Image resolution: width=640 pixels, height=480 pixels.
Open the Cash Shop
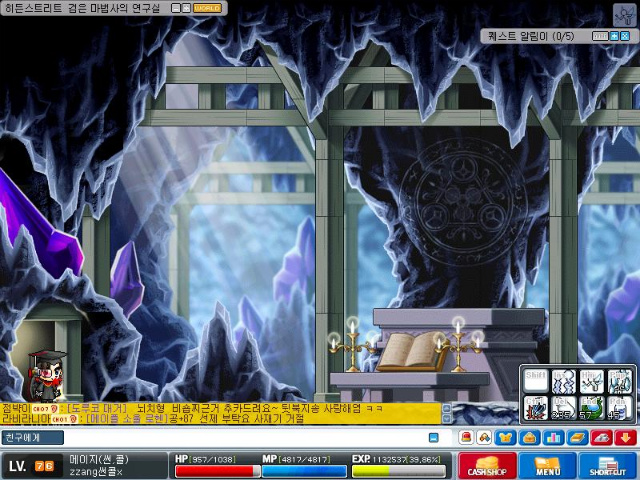tap(487, 466)
